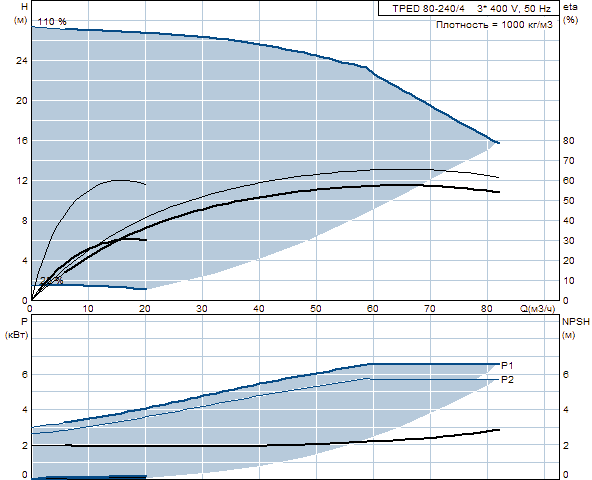Viewport: 592px width, 480px height.
Task: Click the P1 power curve label
Action: pyautogui.click(x=507, y=366)
